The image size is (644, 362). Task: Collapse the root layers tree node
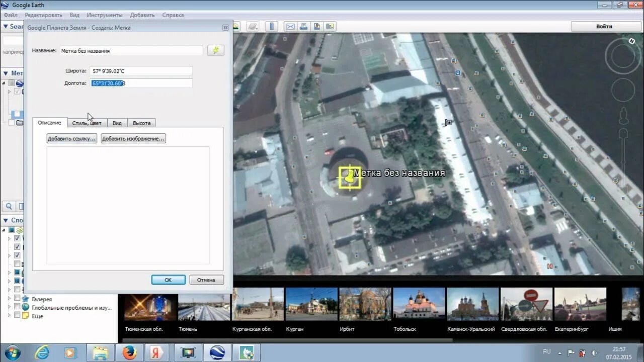[5, 230]
